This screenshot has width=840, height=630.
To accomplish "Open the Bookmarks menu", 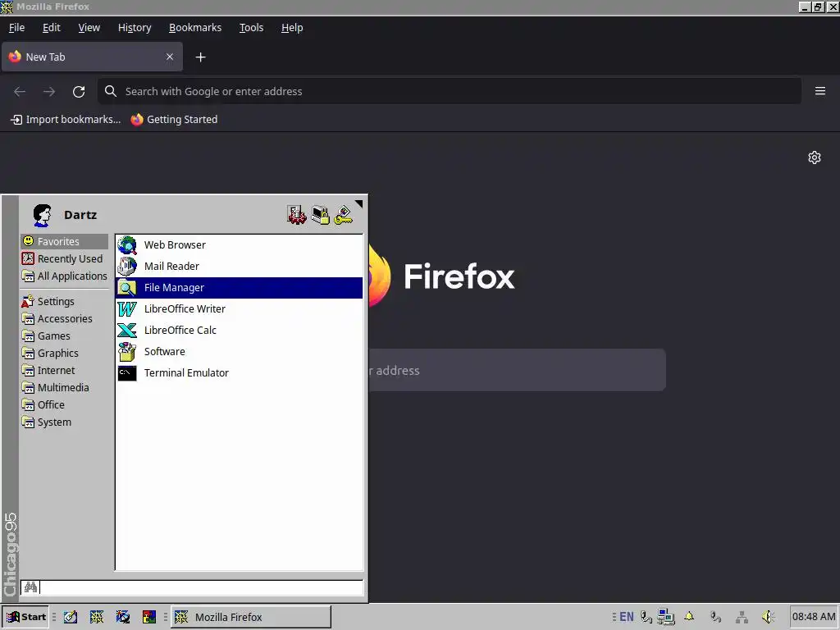I will 195,28.
